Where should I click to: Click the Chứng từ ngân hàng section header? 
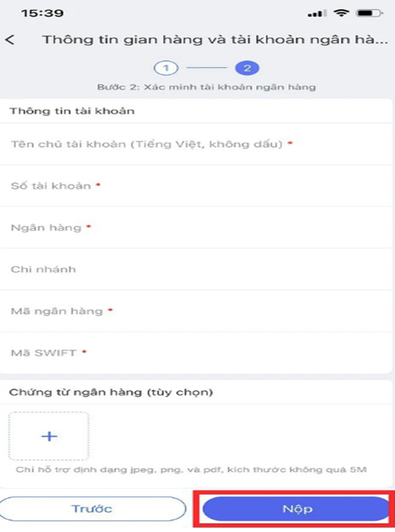coord(111,392)
